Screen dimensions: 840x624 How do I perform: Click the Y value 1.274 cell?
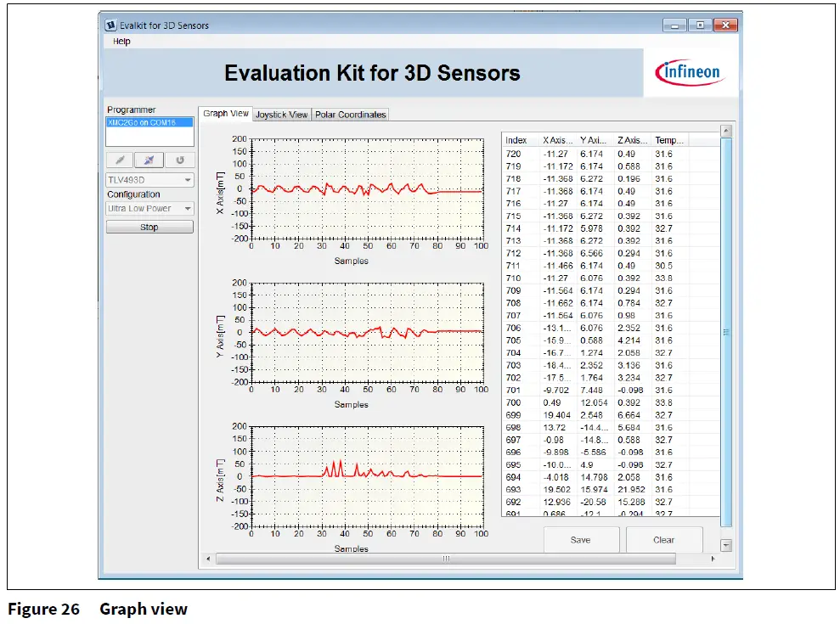click(x=591, y=353)
